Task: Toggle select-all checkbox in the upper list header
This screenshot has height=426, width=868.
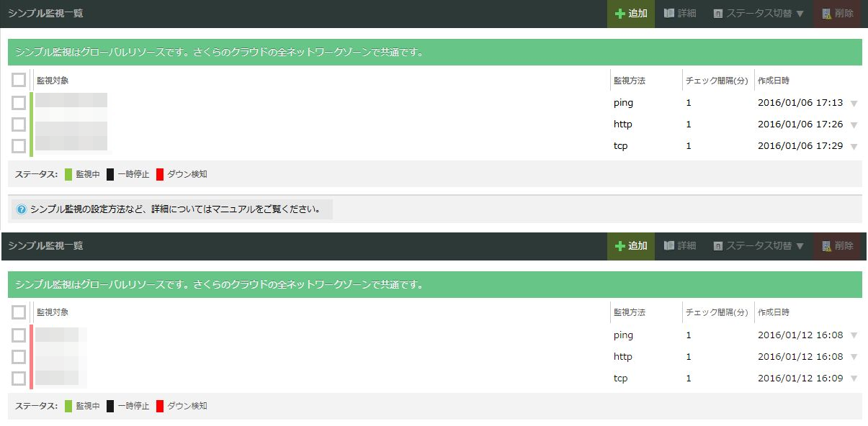Action: click(19, 80)
